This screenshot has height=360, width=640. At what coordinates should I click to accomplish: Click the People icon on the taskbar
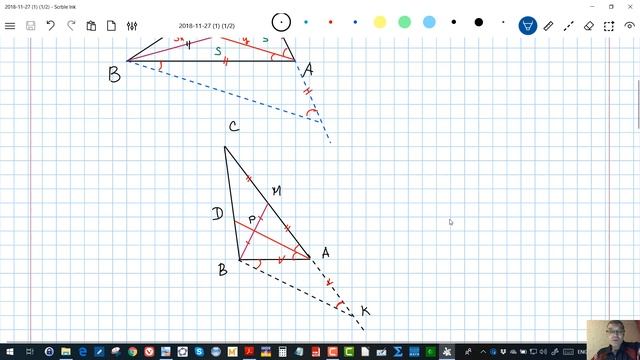[468, 352]
